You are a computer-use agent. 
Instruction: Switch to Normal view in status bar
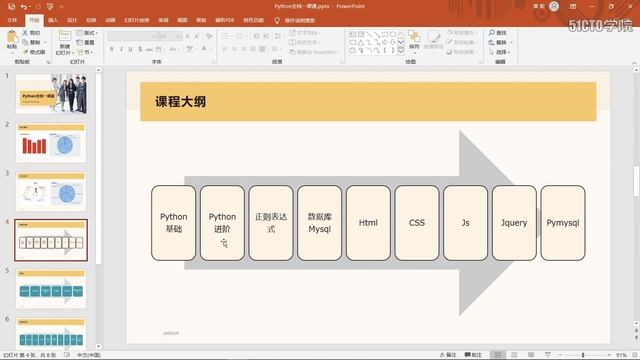coord(498,355)
